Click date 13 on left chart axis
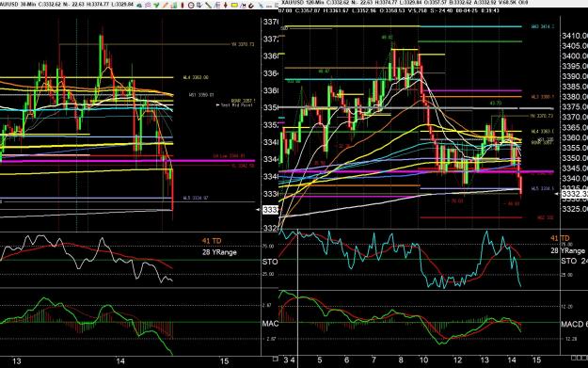Screen dimensions: 588x368 click(x=17, y=361)
